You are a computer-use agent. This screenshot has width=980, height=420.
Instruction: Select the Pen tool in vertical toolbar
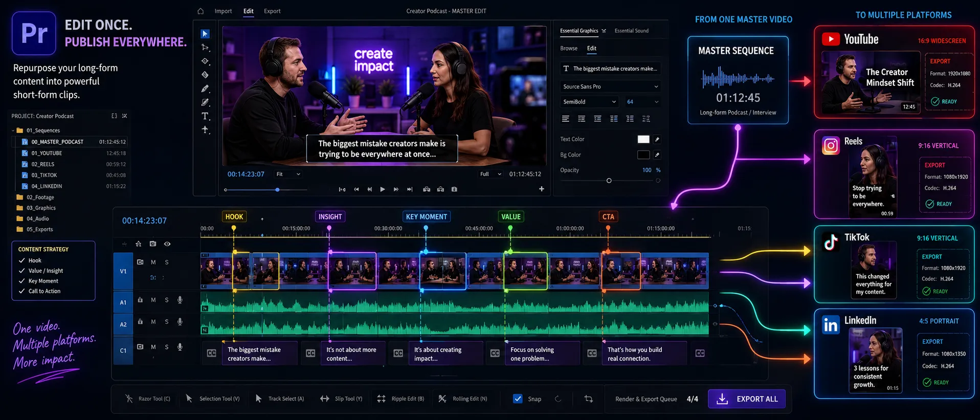(x=205, y=89)
